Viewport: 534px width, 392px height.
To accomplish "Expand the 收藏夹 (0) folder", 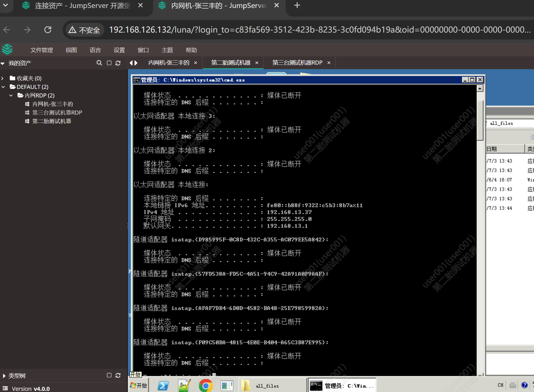I will click(x=3, y=78).
